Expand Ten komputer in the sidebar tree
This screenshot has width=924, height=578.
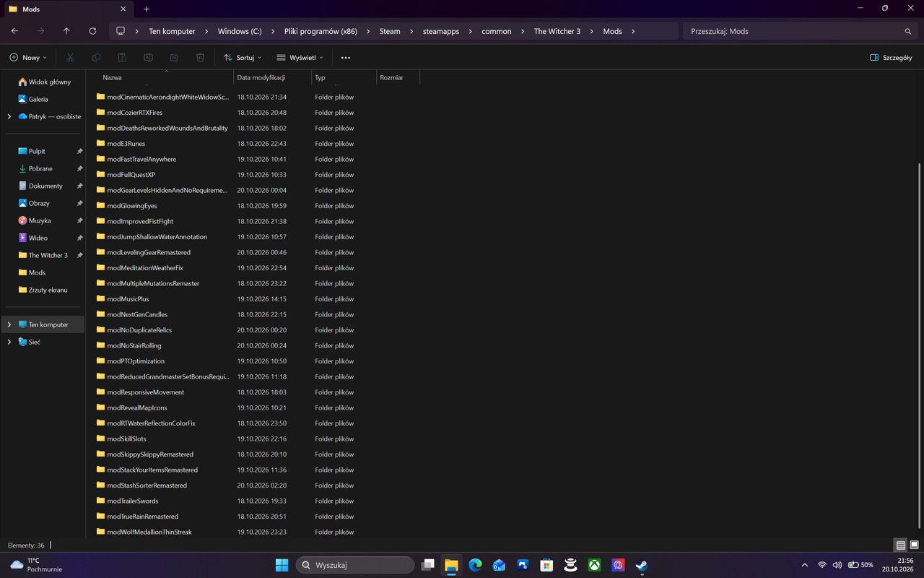coord(9,325)
